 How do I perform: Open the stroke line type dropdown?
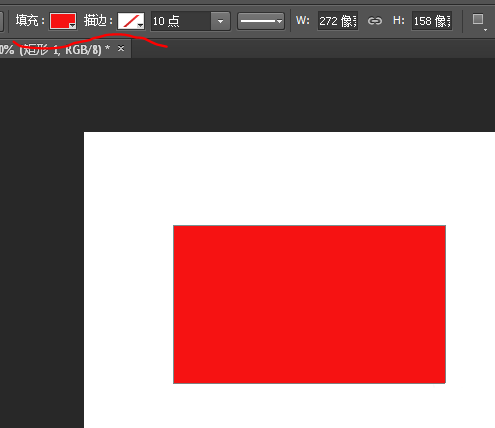click(x=261, y=21)
